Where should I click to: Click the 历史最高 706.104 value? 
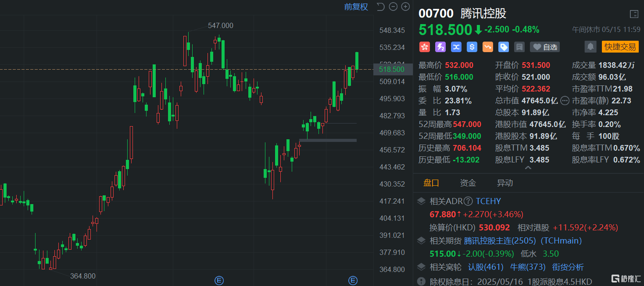coord(467,148)
